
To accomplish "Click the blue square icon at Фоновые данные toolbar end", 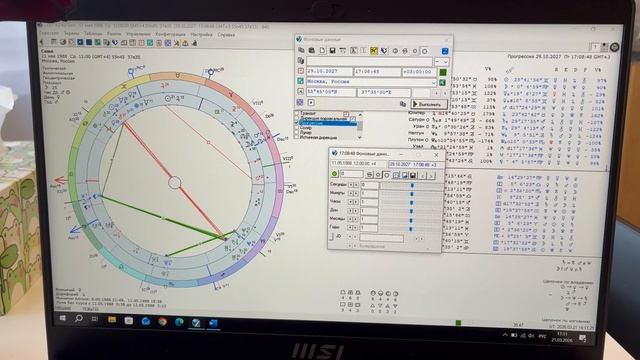I will pyautogui.click(x=445, y=51).
